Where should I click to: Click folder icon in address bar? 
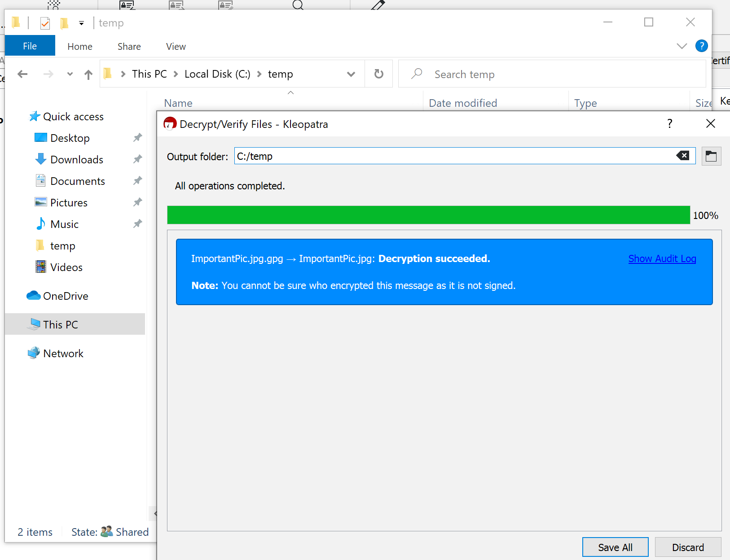click(x=108, y=74)
